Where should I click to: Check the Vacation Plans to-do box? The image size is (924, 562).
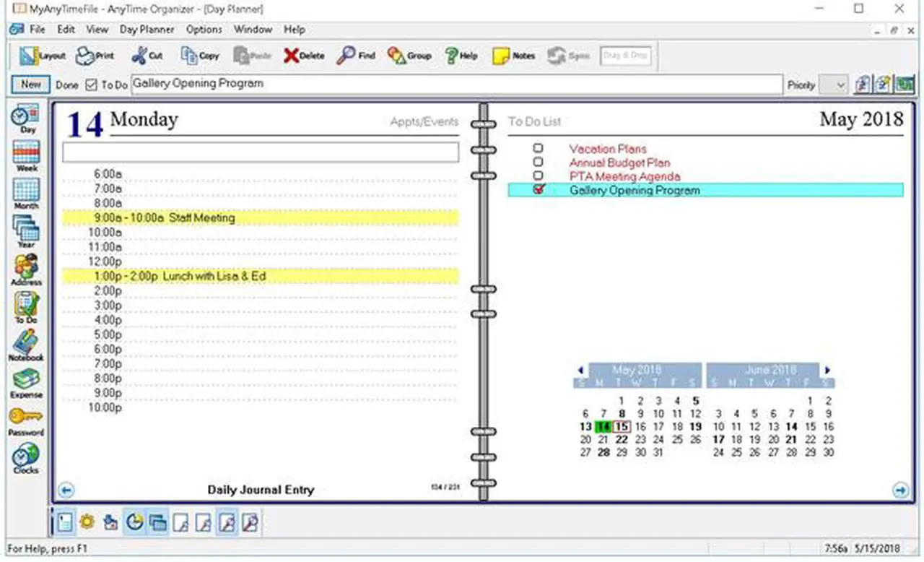pos(538,149)
